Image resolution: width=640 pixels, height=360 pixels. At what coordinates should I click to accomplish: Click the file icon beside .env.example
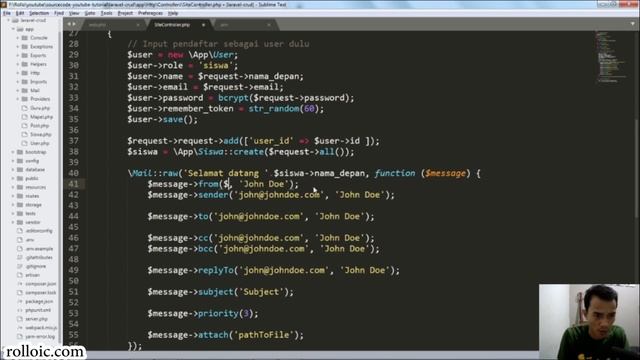[20, 249]
